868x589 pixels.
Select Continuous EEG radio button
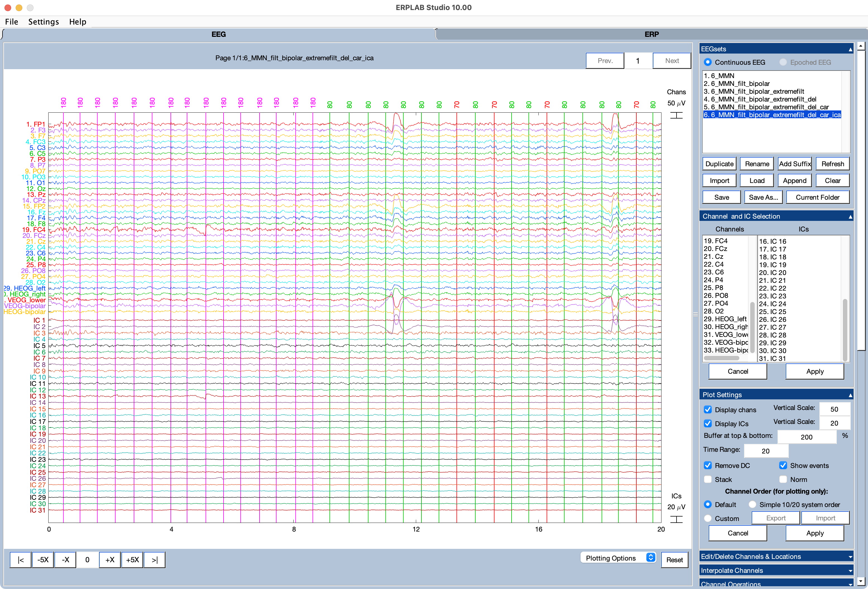point(709,62)
